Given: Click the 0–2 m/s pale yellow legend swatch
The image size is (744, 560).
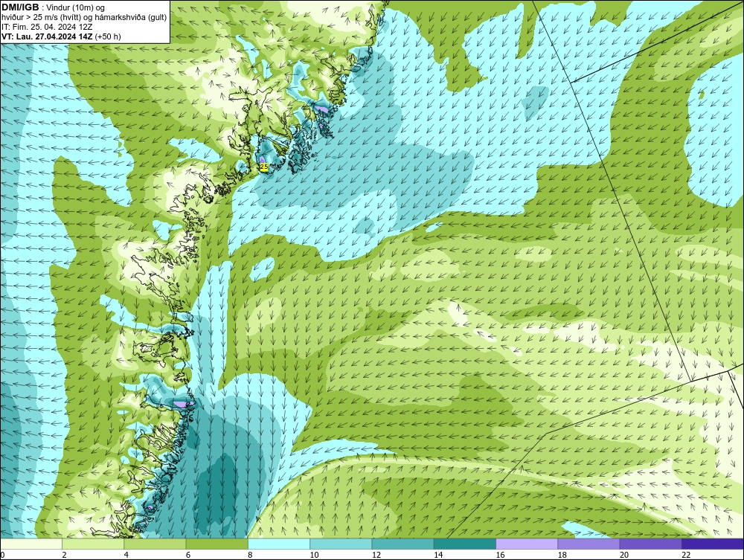Looking at the screenshot, I should 31,544.
